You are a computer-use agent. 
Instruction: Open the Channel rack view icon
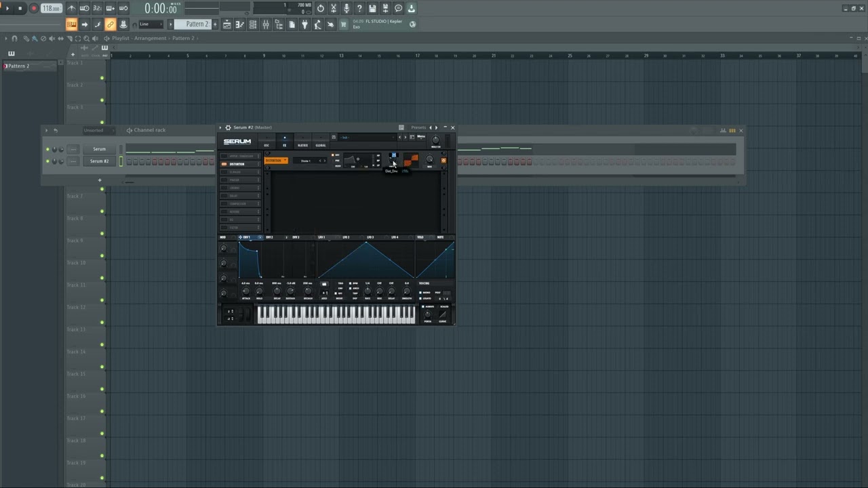(x=252, y=24)
